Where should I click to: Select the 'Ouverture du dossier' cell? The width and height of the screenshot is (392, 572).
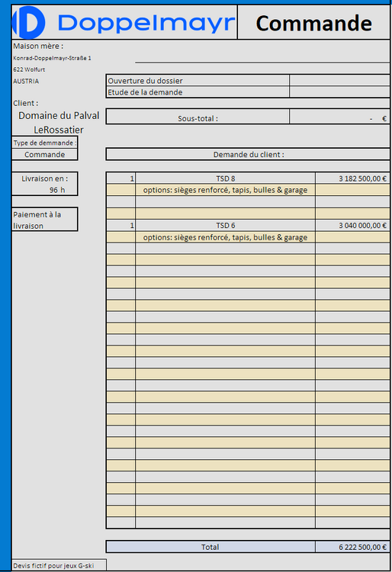198,80
